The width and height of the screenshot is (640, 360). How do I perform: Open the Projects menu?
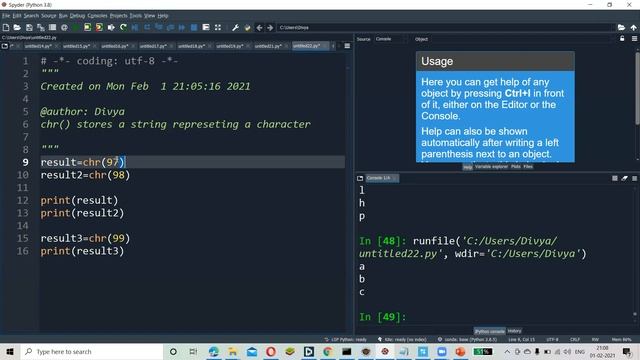[x=118, y=16]
